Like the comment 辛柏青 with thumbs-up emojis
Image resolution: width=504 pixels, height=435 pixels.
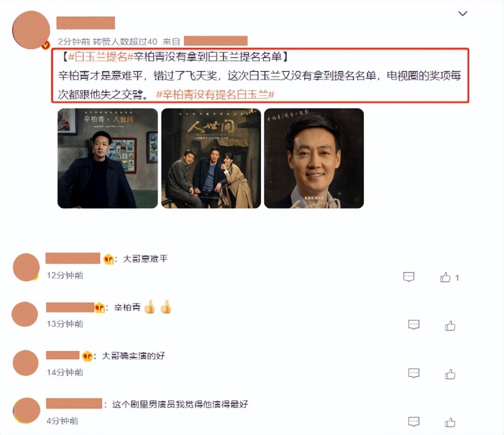pos(450,326)
